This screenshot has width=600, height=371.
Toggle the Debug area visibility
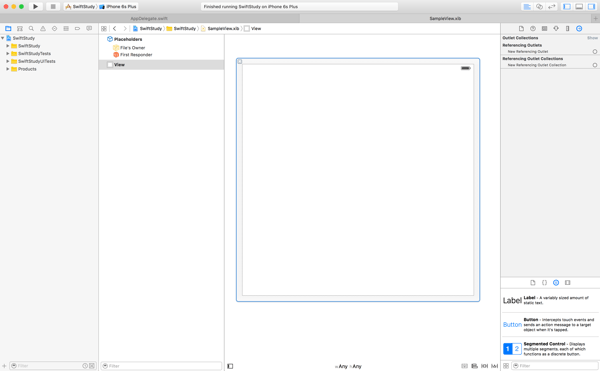click(x=579, y=7)
